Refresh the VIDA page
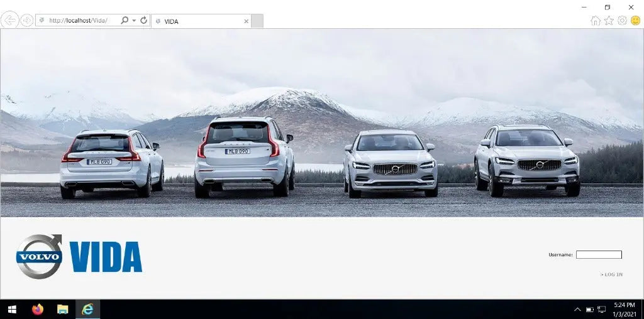 tap(143, 20)
